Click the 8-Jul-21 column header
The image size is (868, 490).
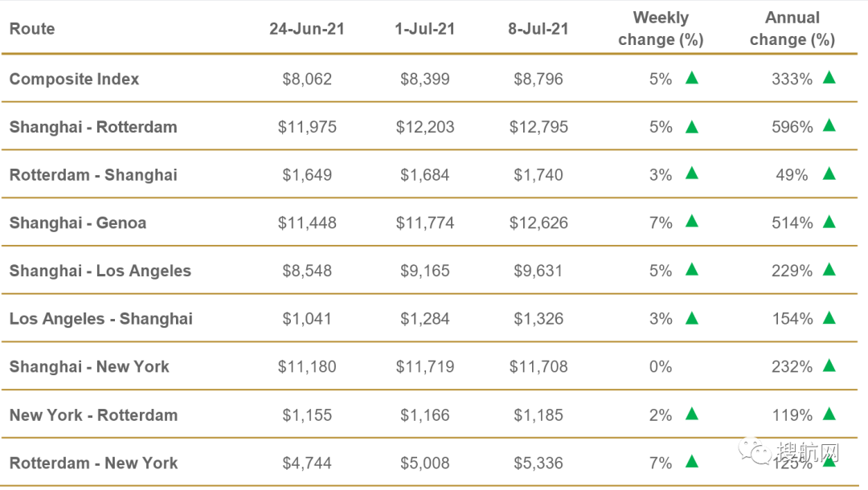pyautogui.click(x=538, y=29)
